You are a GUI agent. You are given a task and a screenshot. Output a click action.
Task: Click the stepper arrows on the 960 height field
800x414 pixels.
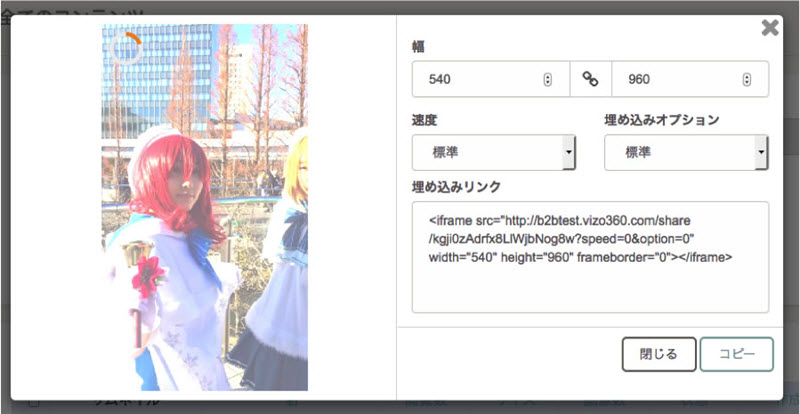pos(746,79)
